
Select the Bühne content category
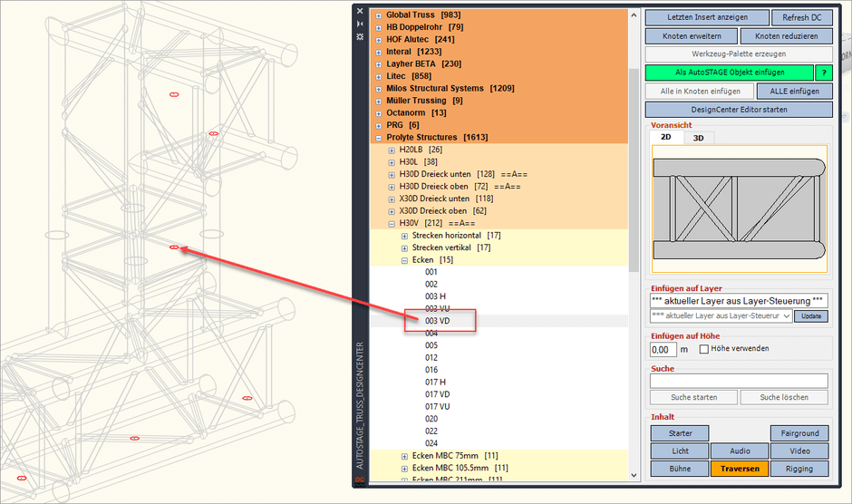680,469
